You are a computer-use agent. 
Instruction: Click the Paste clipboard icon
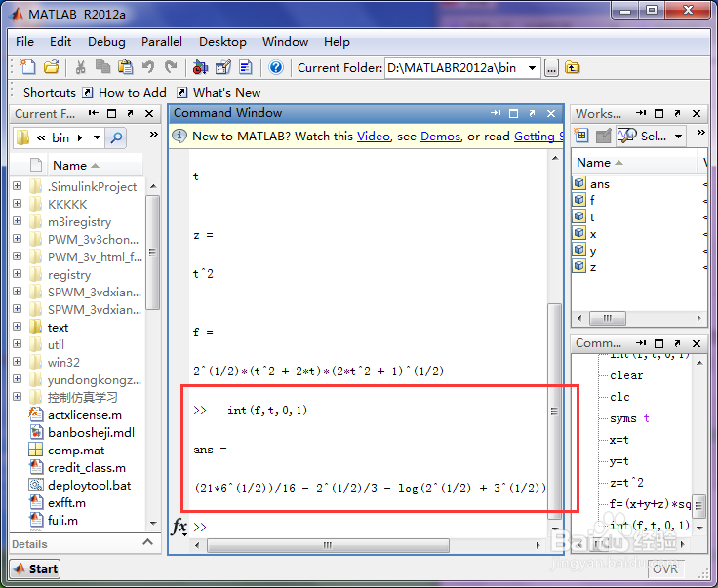125,67
